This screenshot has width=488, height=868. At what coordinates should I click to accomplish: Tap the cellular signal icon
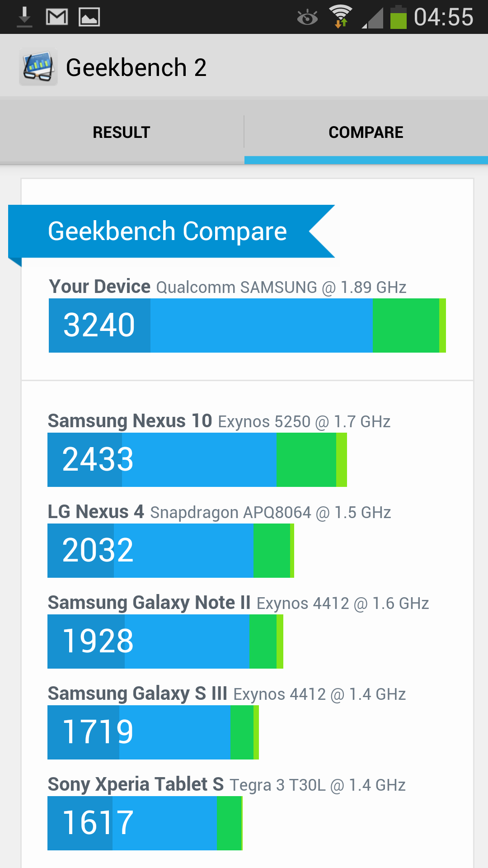point(373,18)
